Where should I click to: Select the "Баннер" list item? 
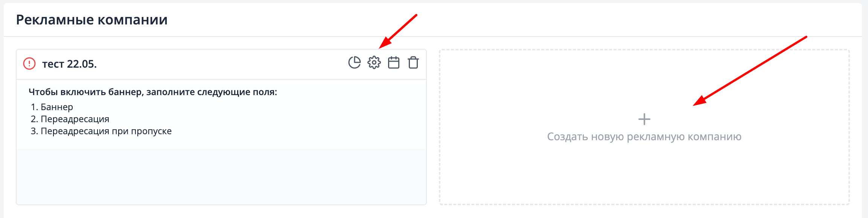[57, 107]
